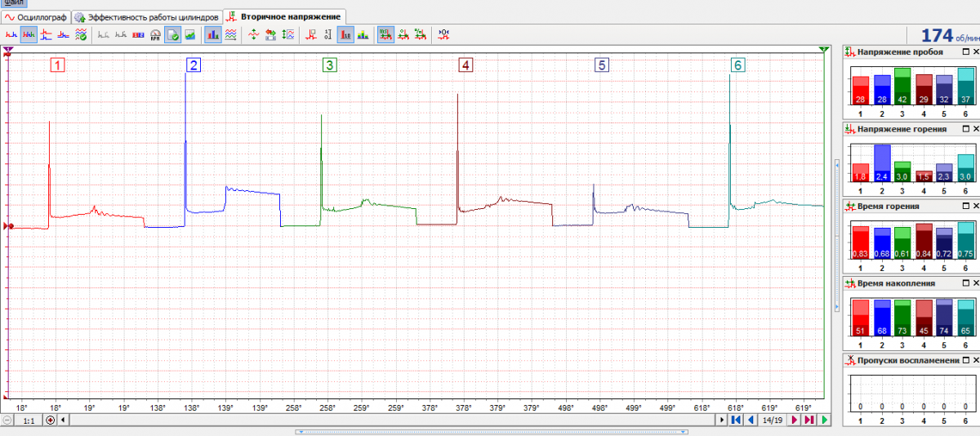
Task: Show the RPM gauge indicator
Action: 155,34
